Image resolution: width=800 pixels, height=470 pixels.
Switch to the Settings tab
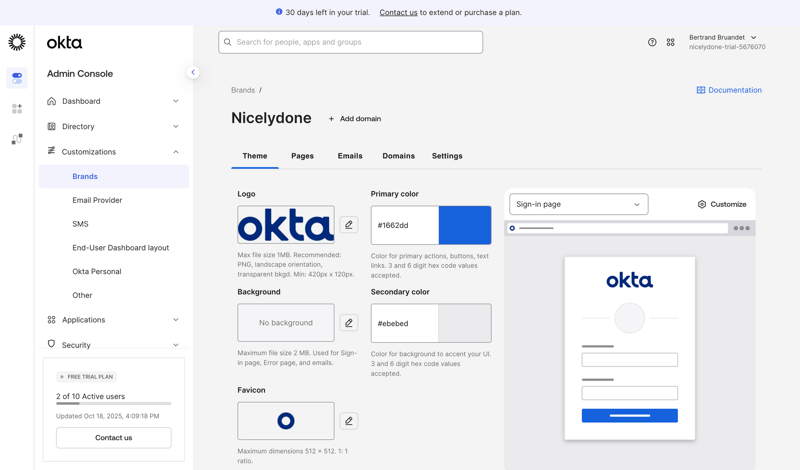447,156
